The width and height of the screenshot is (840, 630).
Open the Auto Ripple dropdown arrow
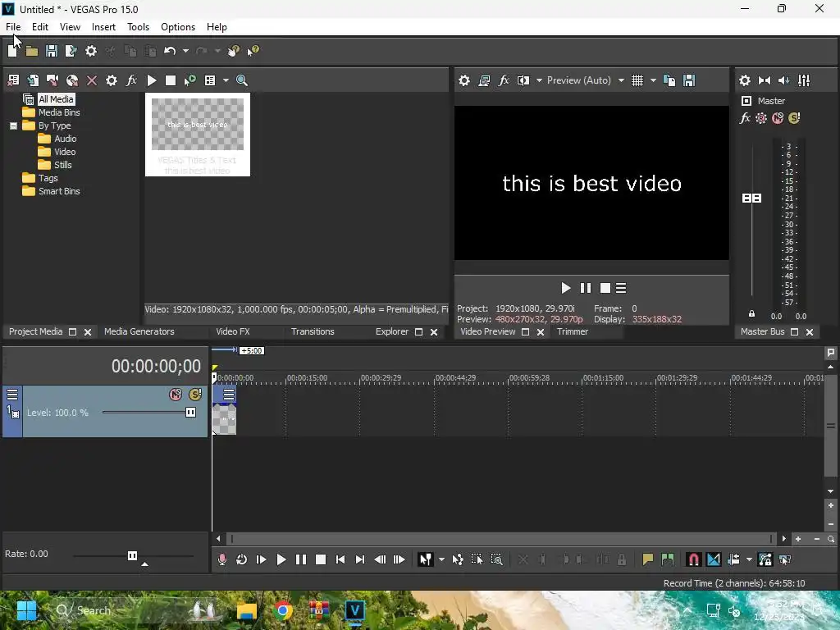[x=749, y=559]
